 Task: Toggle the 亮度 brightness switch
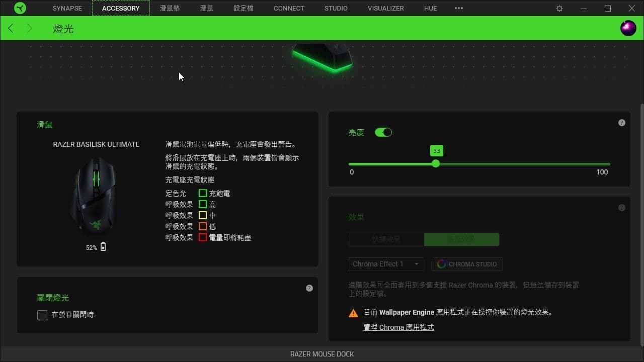point(383,132)
